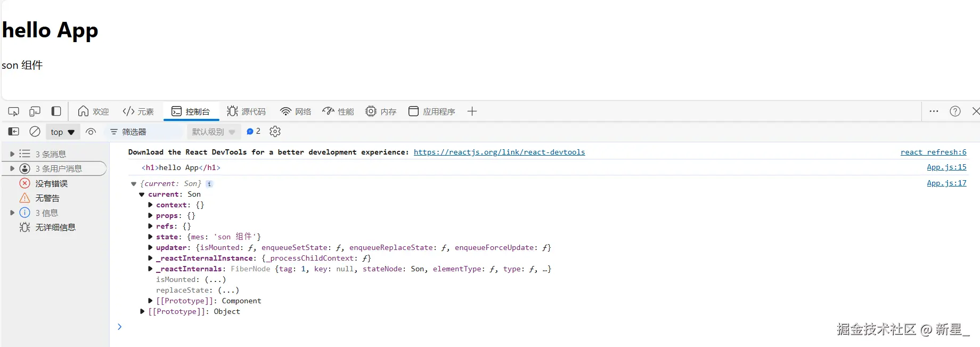Click the 条用户消息 user icon

[25, 168]
